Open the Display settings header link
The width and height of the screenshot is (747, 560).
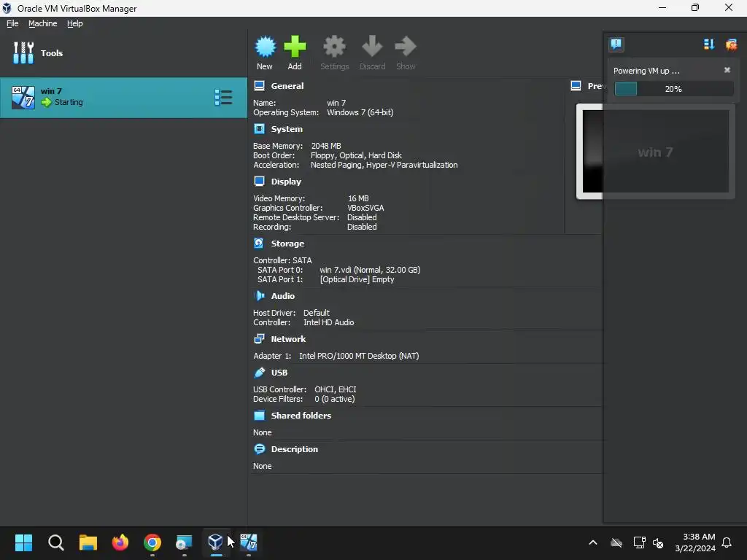point(286,182)
